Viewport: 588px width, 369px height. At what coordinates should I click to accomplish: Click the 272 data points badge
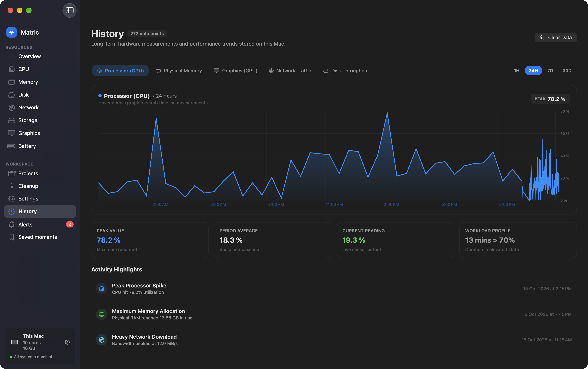point(147,34)
